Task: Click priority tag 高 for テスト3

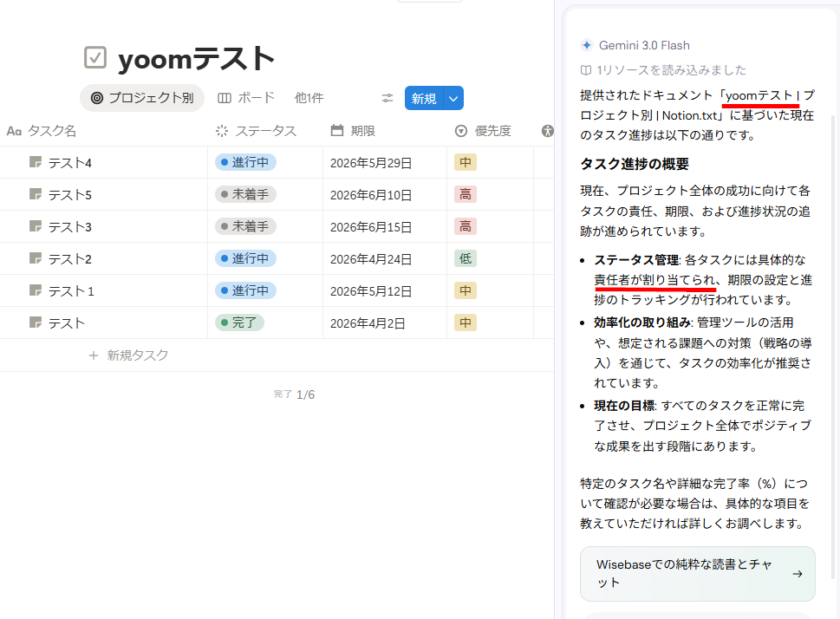Action: point(466,226)
